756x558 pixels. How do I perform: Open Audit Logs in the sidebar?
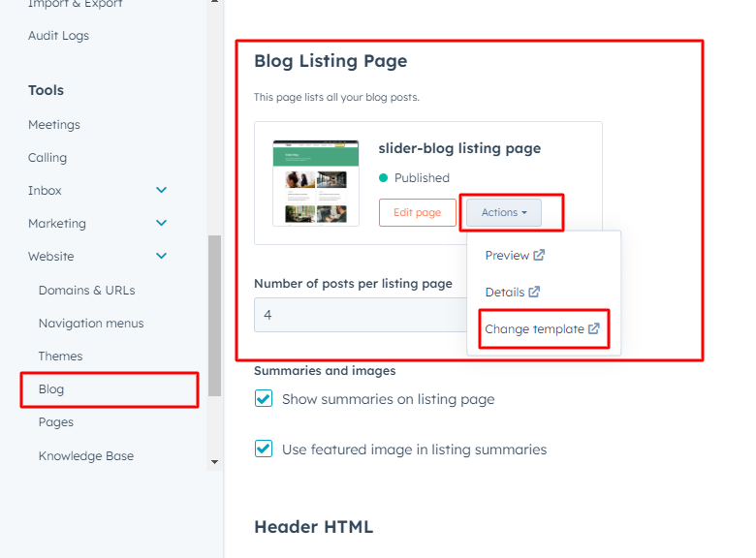[58, 36]
